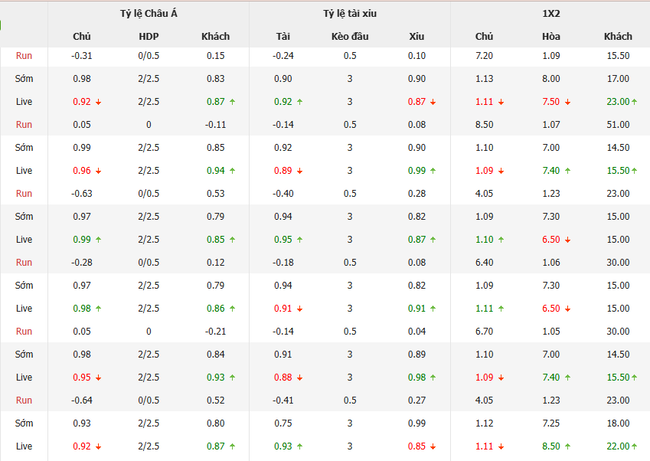Click the red down arrow beside 0.85
The width and height of the screenshot is (650, 461).
(434, 447)
